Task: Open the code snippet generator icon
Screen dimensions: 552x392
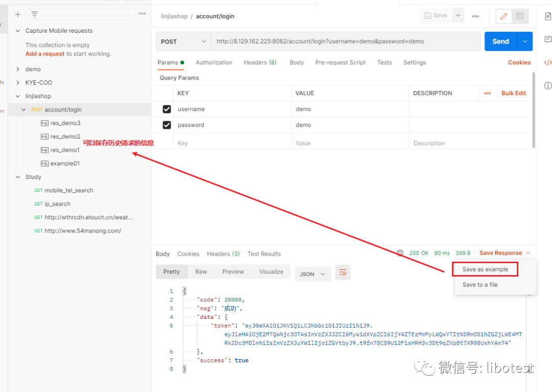Action: pyautogui.click(x=548, y=62)
